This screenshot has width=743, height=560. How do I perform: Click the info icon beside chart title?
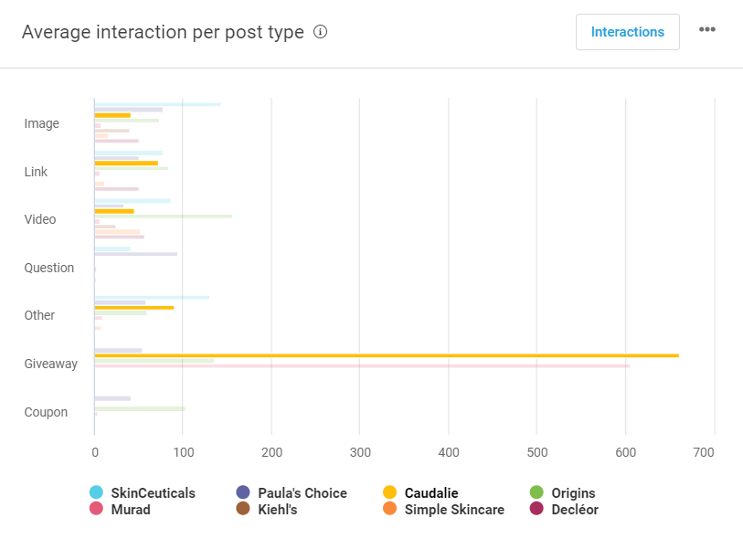pyautogui.click(x=320, y=32)
